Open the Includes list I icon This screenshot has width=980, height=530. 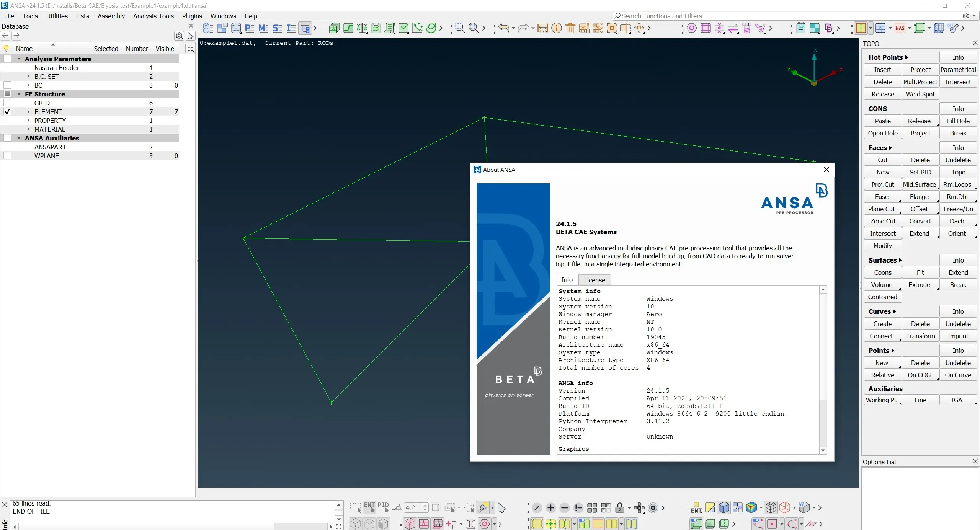[291, 28]
